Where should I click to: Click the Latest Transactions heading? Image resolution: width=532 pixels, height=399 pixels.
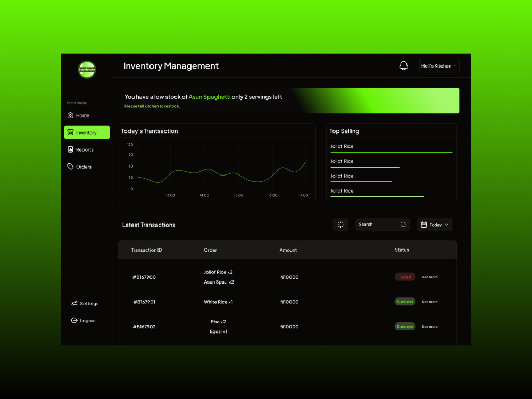[148, 225]
